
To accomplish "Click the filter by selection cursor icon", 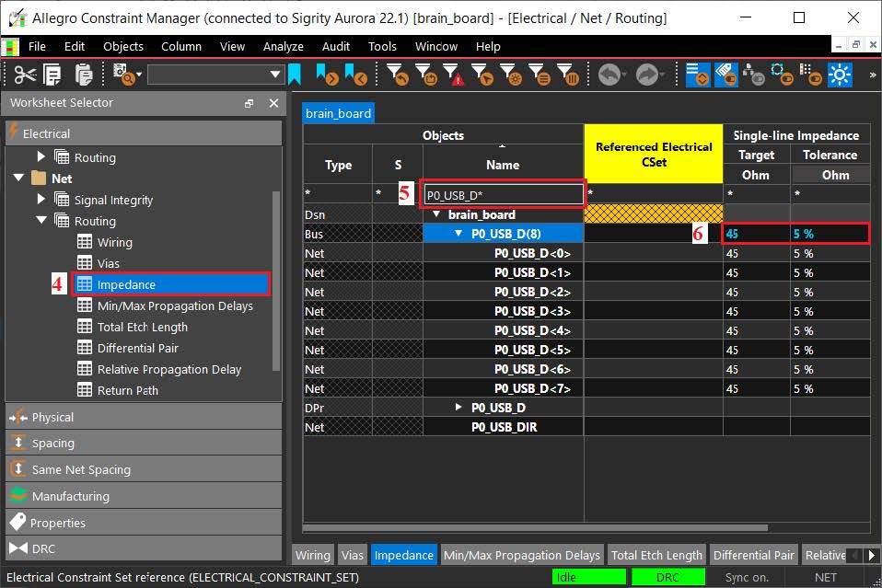I will pyautogui.click(x=482, y=75).
